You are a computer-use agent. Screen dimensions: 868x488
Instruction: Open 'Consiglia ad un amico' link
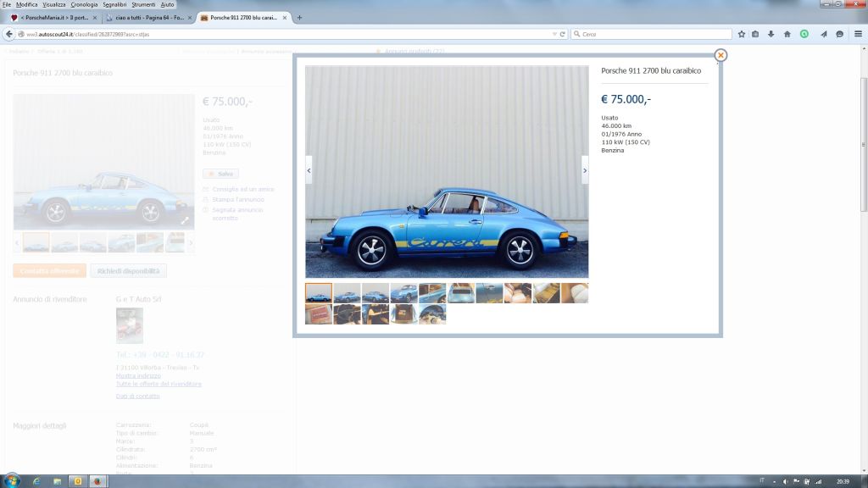point(243,189)
